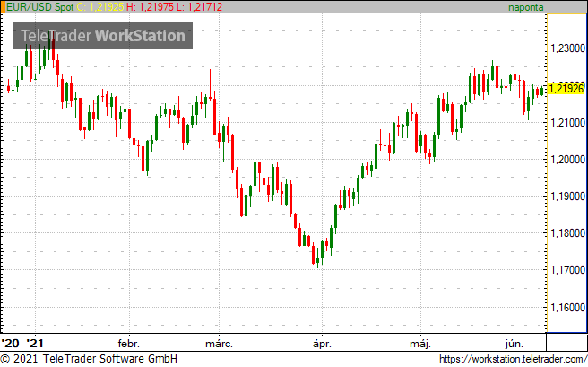Click the low value L: 1,21712
This screenshot has height=367, width=588.
click(199, 7)
